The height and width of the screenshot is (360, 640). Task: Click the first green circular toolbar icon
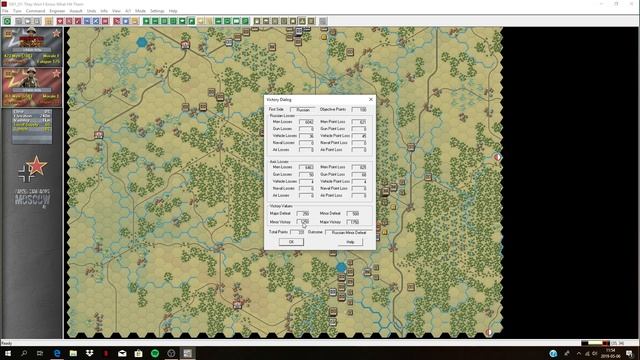click(x=7, y=21)
